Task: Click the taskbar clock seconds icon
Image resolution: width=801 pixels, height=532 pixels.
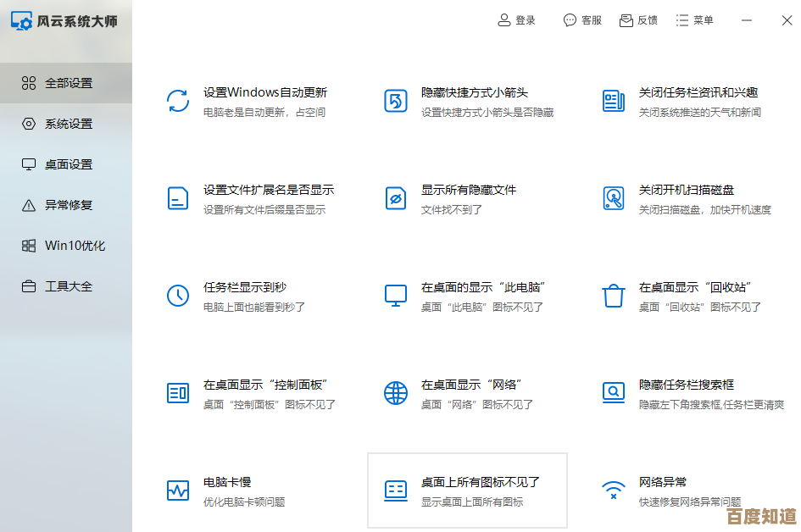Action: pyautogui.click(x=178, y=296)
